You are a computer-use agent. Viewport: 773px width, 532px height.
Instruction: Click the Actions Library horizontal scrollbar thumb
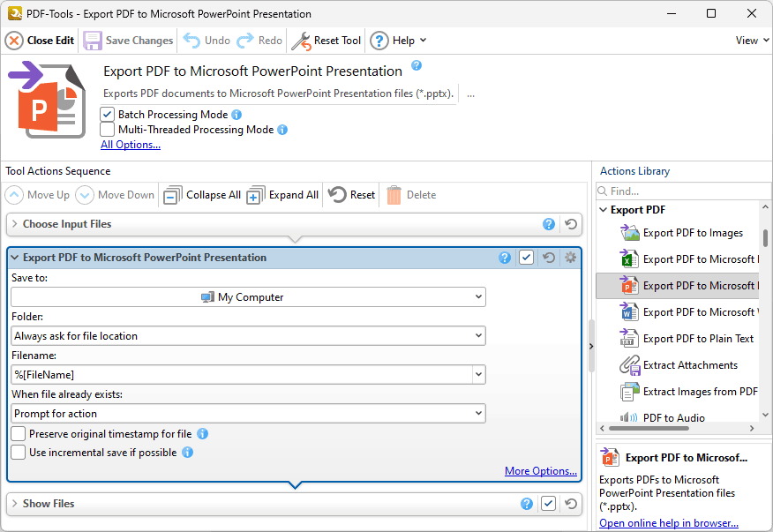[649, 428]
